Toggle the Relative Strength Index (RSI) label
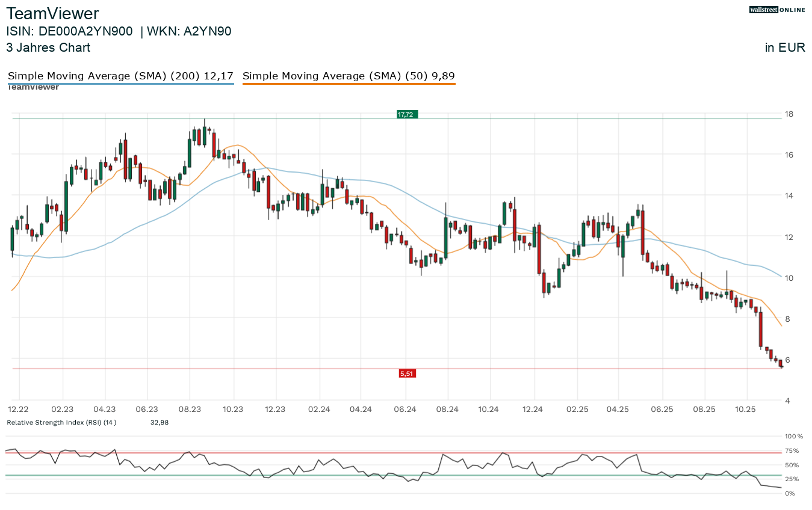Image resolution: width=812 pixels, height=510 pixels. [61, 422]
